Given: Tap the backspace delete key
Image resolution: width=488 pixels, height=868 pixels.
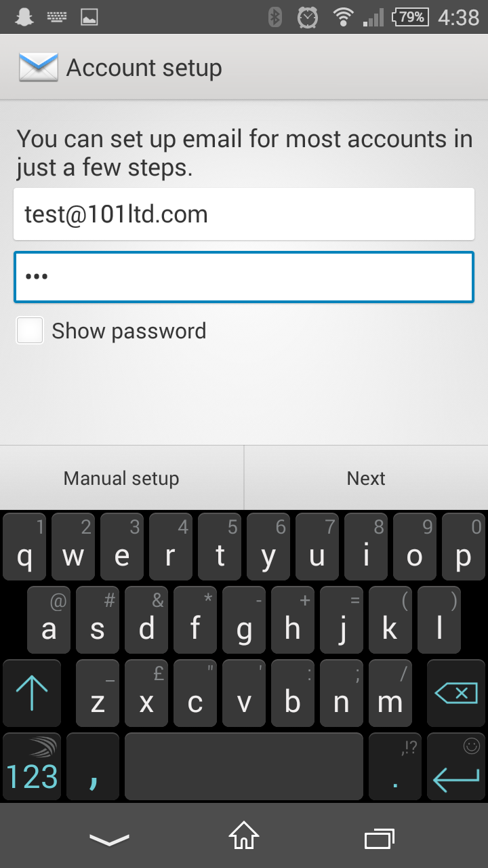Looking at the screenshot, I should (456, 693).
